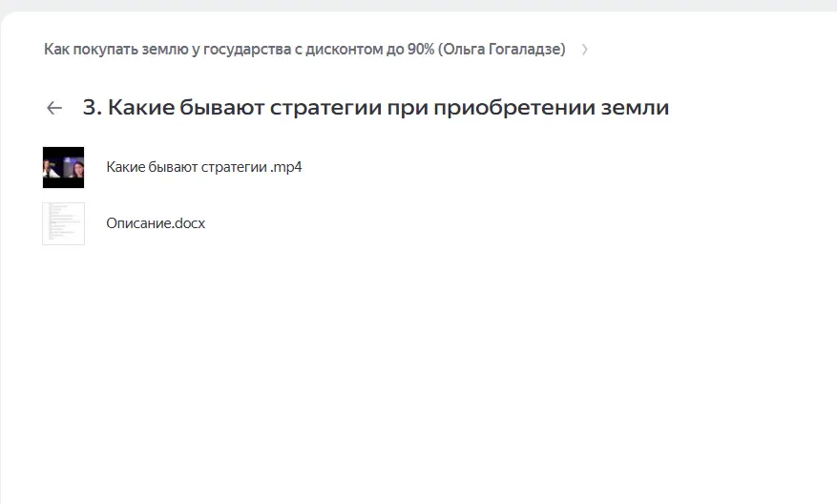
Task: Click the dark video preview image
Action: [x=63, y=167]
